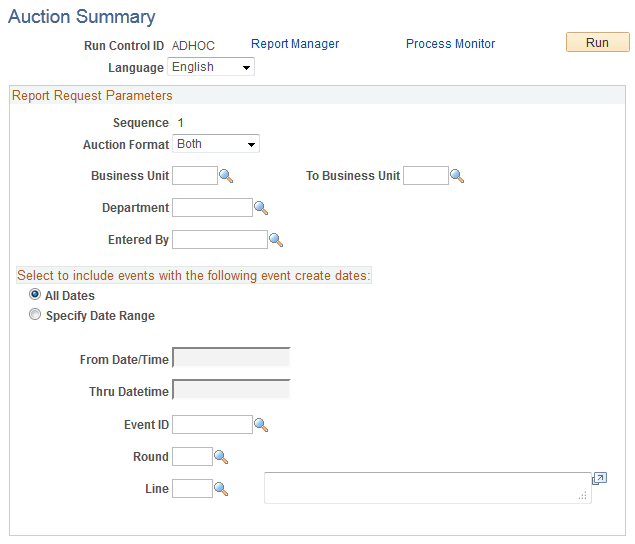Focus the Event ID input field
The image size is (635, 544).
pyautogui.click(x=212, y=424)
